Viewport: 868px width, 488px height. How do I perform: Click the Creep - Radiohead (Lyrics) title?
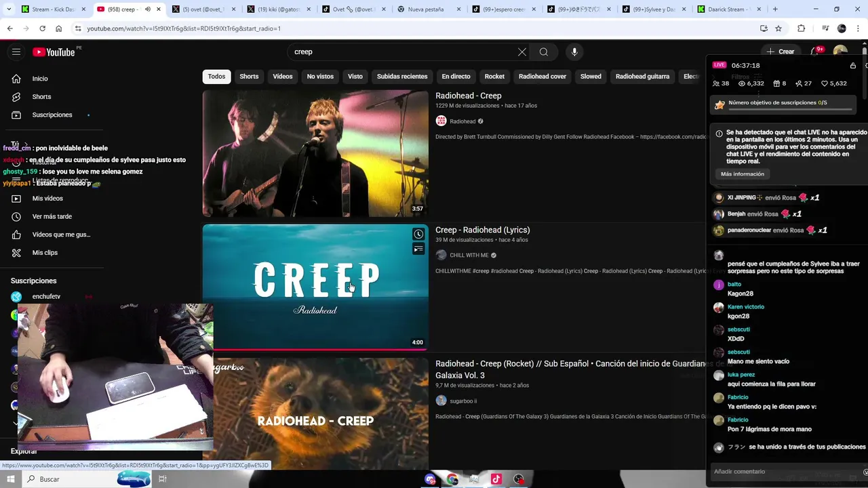pyautogui.click(x=483, y=230)
